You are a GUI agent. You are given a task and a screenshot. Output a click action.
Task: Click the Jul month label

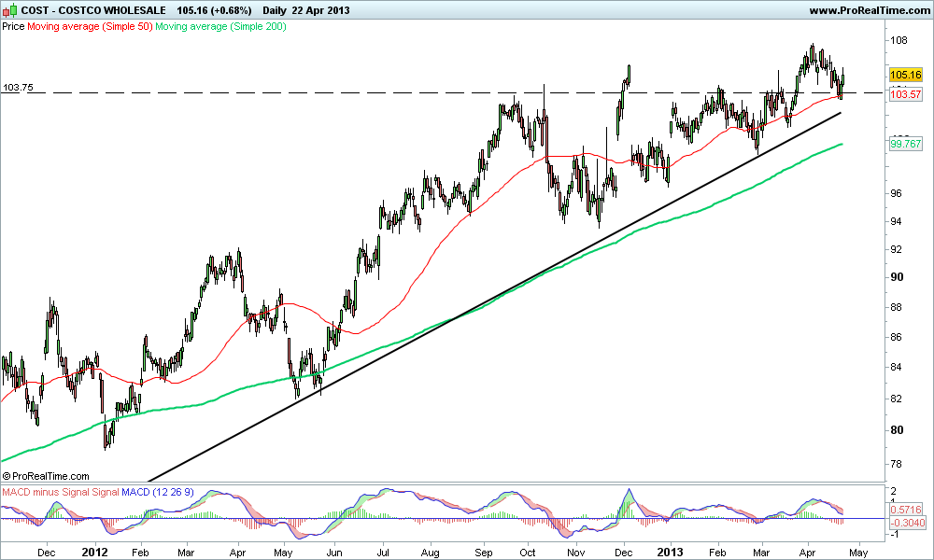[383, 553]
